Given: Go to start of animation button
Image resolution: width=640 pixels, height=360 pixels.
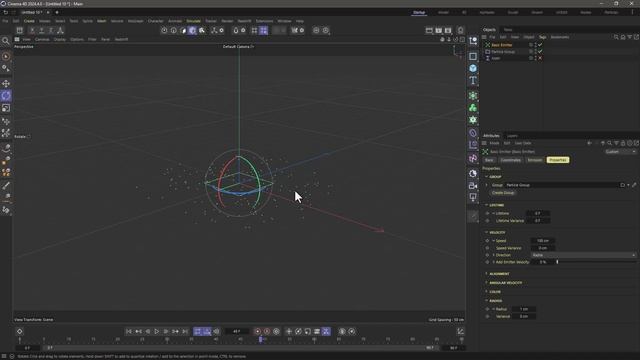Looking at the screenshot, I should coord(129,331).
